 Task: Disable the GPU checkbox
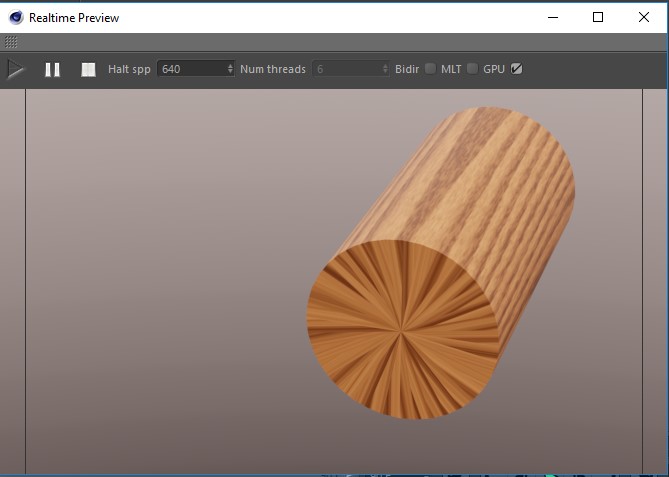pos(516,69)
